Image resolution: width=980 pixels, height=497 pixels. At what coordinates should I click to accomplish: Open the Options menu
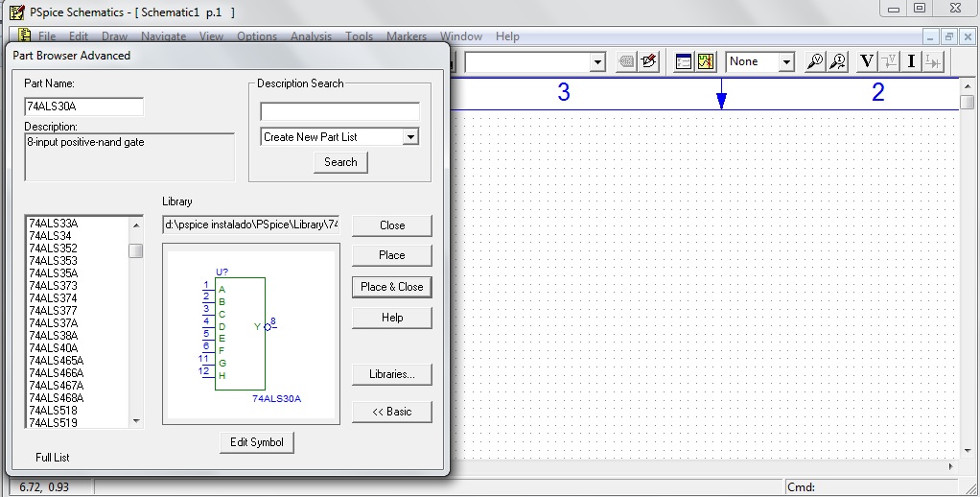257,36
